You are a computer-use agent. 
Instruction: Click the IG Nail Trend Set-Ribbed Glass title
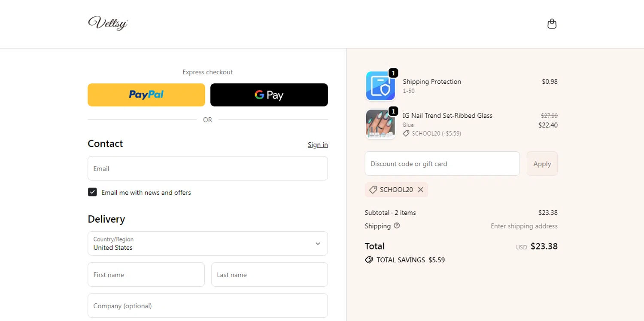448,116
